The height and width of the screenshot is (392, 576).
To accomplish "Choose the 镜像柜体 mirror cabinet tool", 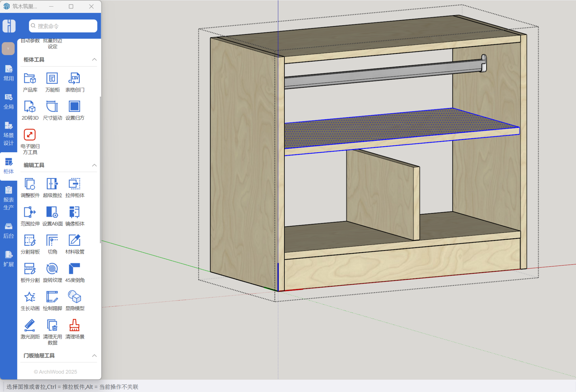I will coord(75,212).
